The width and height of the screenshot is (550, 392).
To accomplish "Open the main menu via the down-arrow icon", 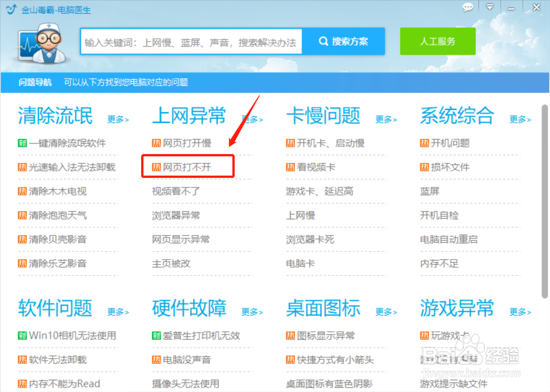I will click(x=490, y=7).
